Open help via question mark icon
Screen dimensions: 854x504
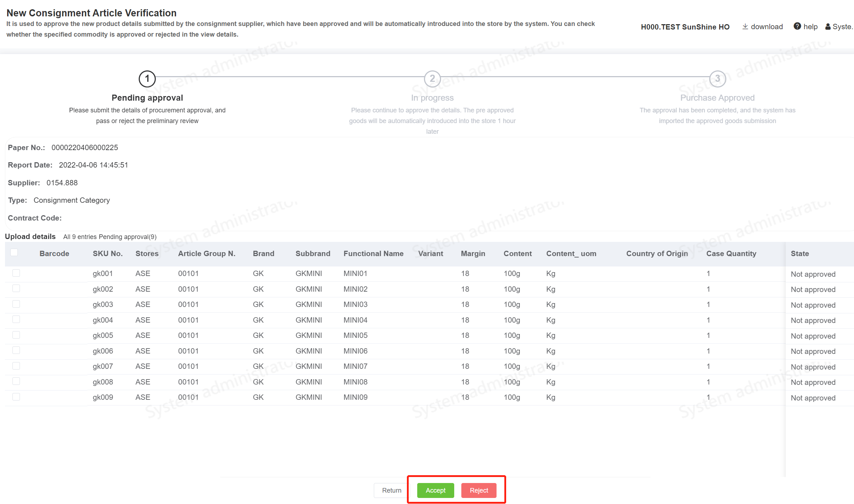pyautogui.click(x=797, y=26)
